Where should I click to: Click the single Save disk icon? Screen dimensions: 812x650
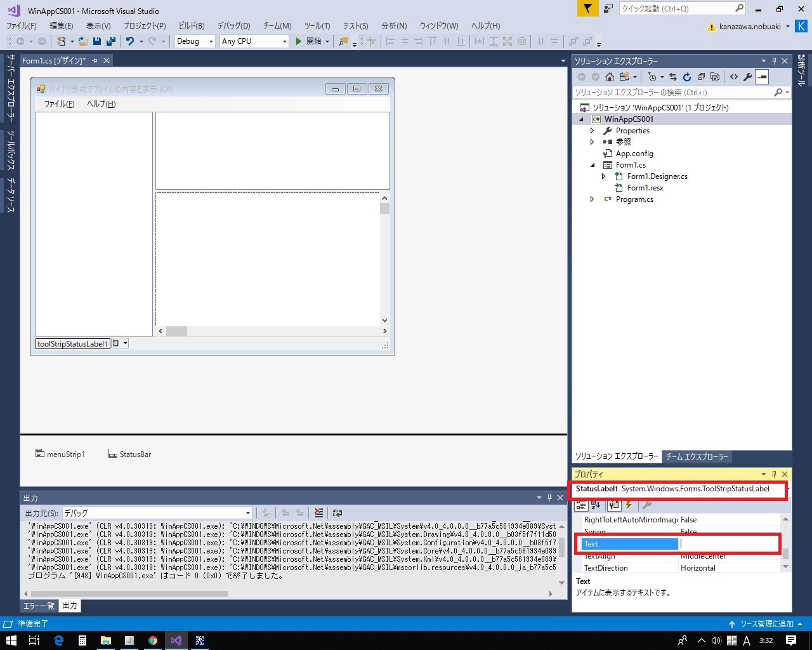point(97,41)
